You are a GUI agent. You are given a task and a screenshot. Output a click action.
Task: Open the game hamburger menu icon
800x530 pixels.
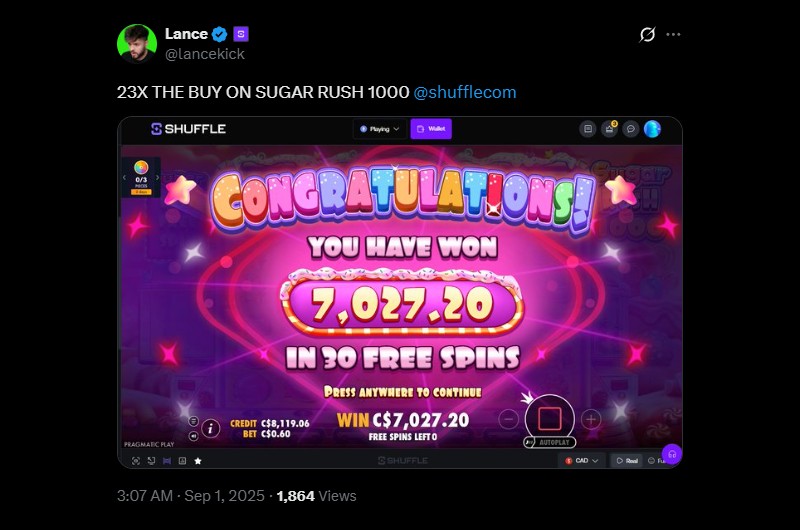pyautogui.click(x=193, y=421)
